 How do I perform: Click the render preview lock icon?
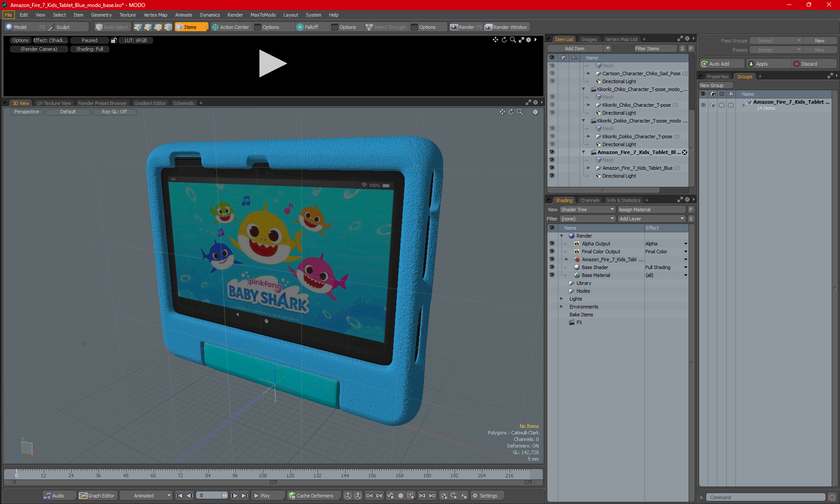coord(114,40)
